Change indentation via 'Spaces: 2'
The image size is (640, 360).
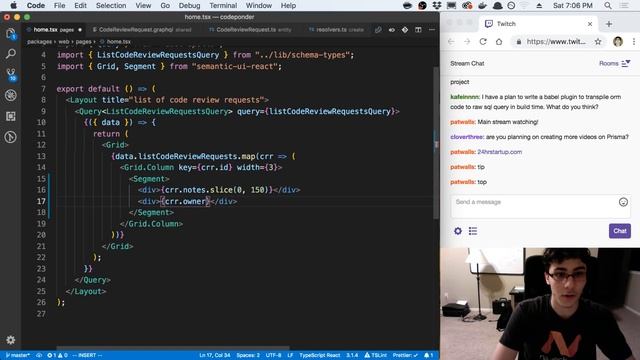(248, 356)
